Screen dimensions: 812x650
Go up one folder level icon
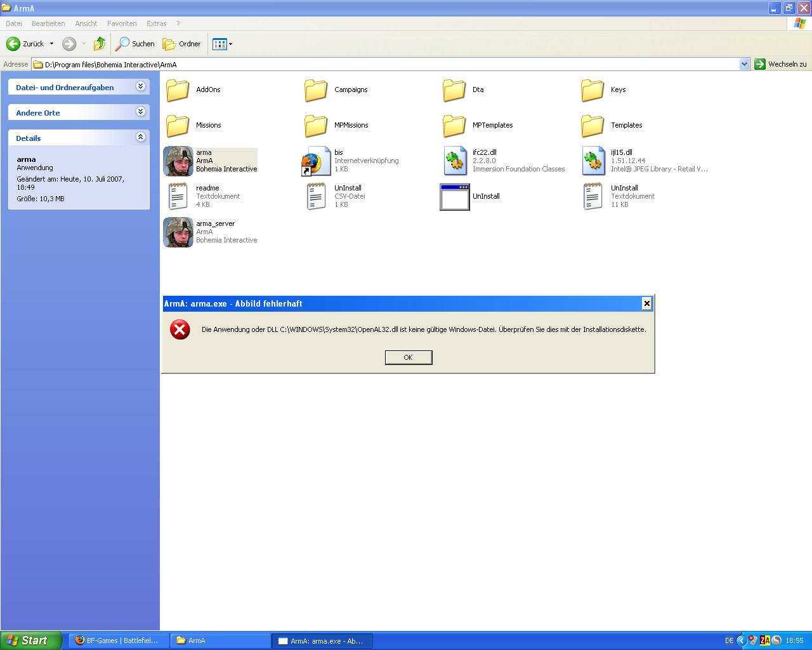click(x=100, y=44)
